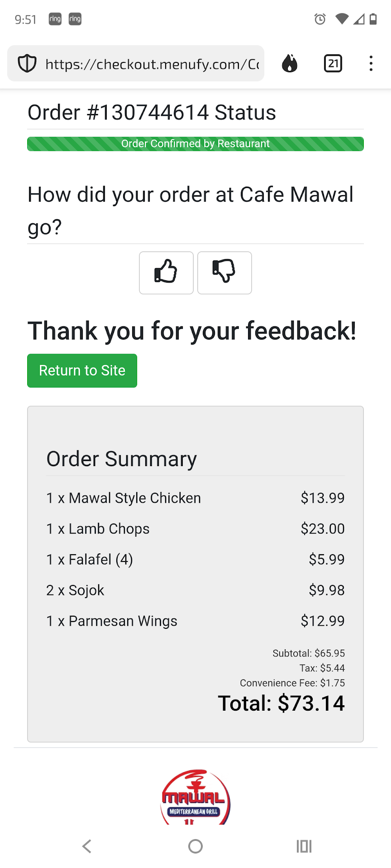Click the Return to Site button
This screenshot has width=391, height=868.
[x=82, y=371]
